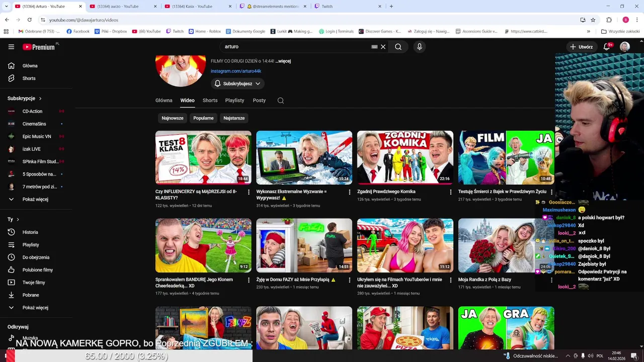Open the Czy INFLUENCERZY są MĄDRZEJSI thumbnail

pos(203,158)
